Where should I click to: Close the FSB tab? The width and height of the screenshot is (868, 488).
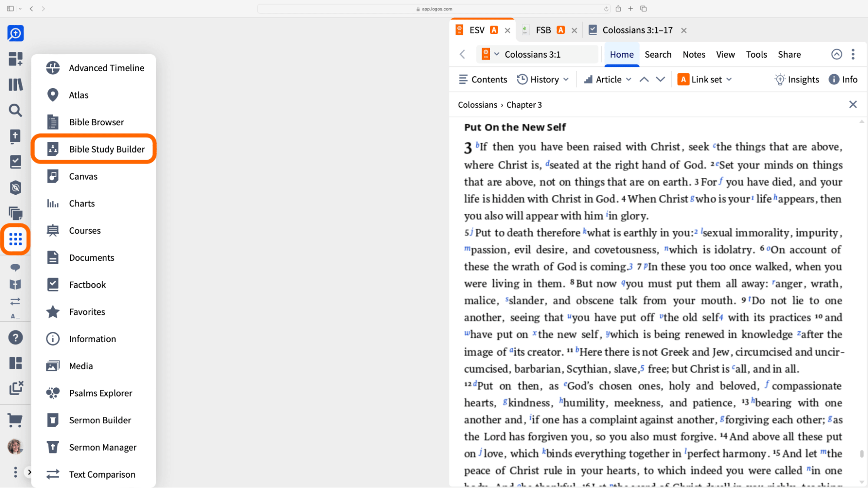point(574,30)
